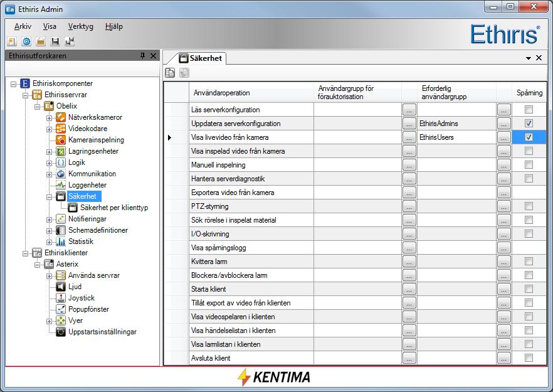Enable Spårning for Läs serverkonfiguration
The width and height of the screenshot is (553, 392).
coord(529,110)
